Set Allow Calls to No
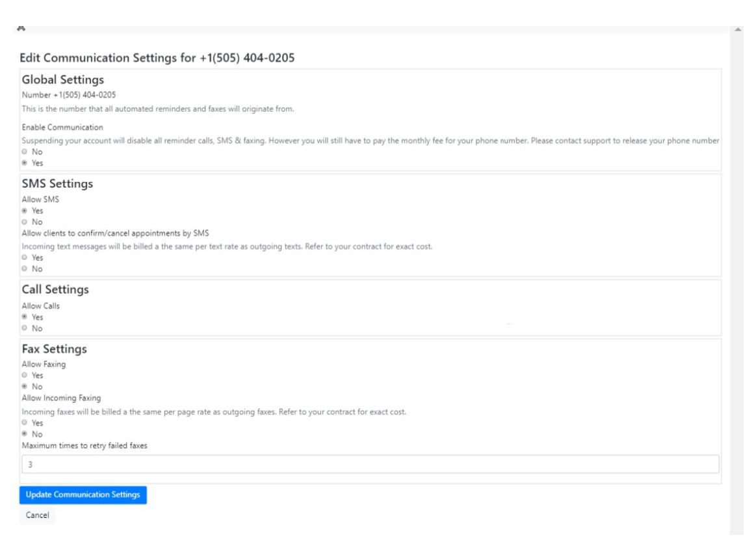 tap(25, 328)
